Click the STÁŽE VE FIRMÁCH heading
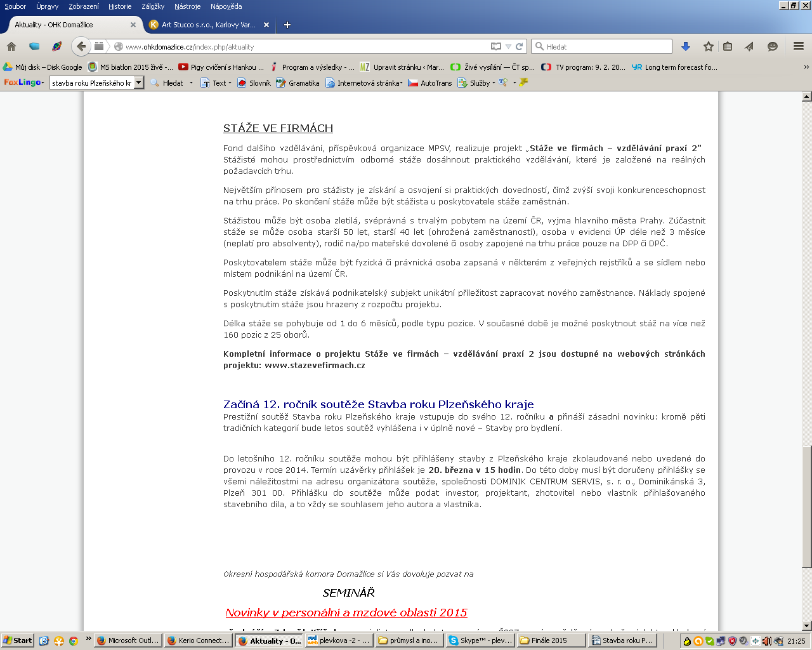812x650 pixels. [x=278, y=128]
